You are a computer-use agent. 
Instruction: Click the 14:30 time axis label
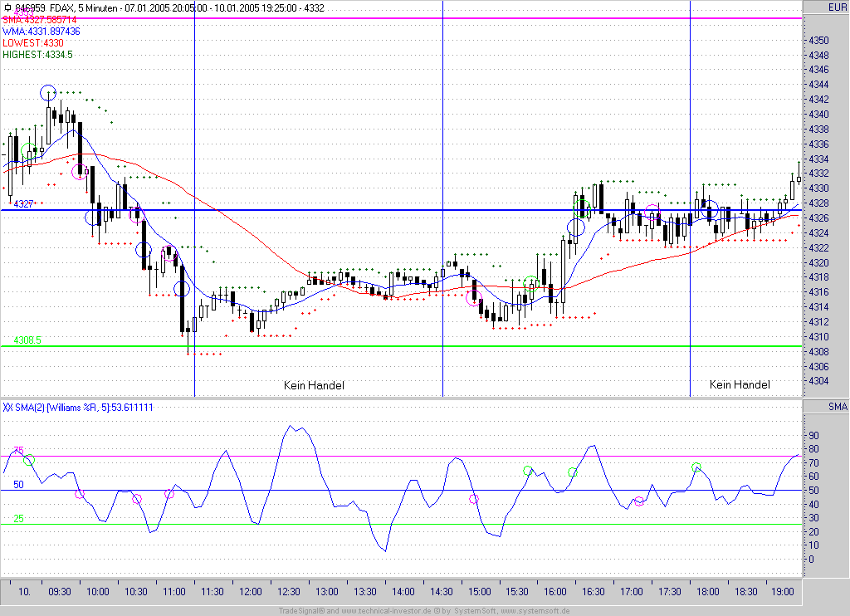[x=441, y=592]
